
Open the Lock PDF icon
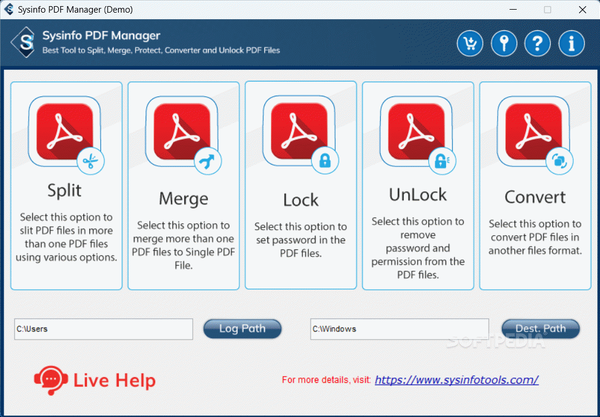[300, 134]
